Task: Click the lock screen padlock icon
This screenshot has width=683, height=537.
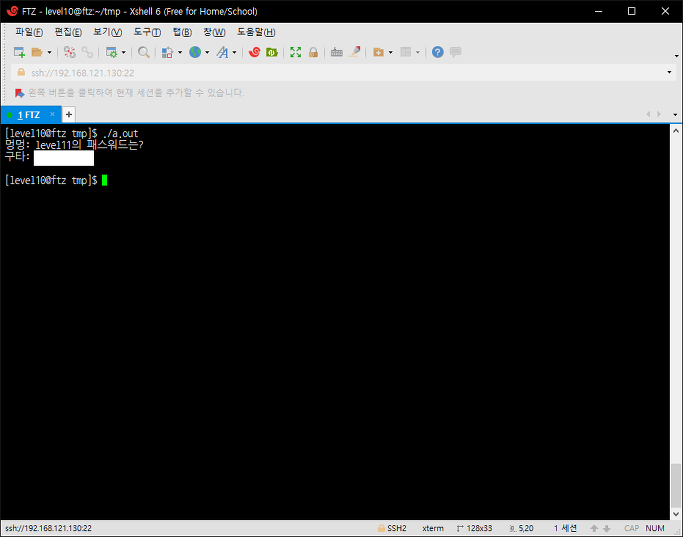Action: click(x=313, y=52)
